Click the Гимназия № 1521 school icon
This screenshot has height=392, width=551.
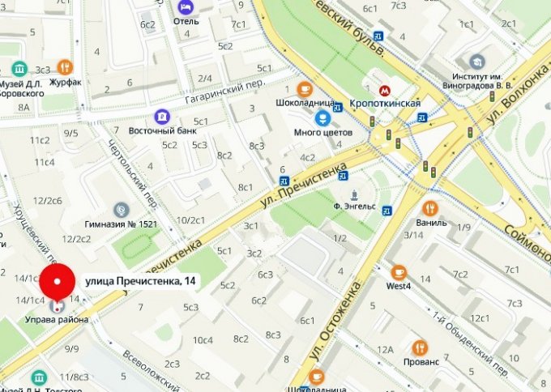coord(122,210)
